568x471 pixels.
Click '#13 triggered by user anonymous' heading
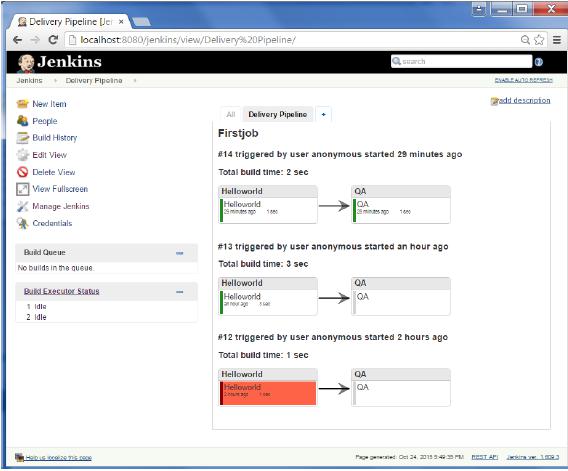point(333,246)
